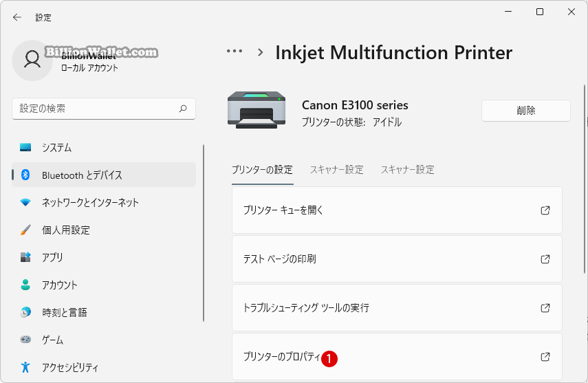The width and height of the screenshot is (588, 383).
Task: Open 個人用設定 category
Action: (x=104, y=230)
